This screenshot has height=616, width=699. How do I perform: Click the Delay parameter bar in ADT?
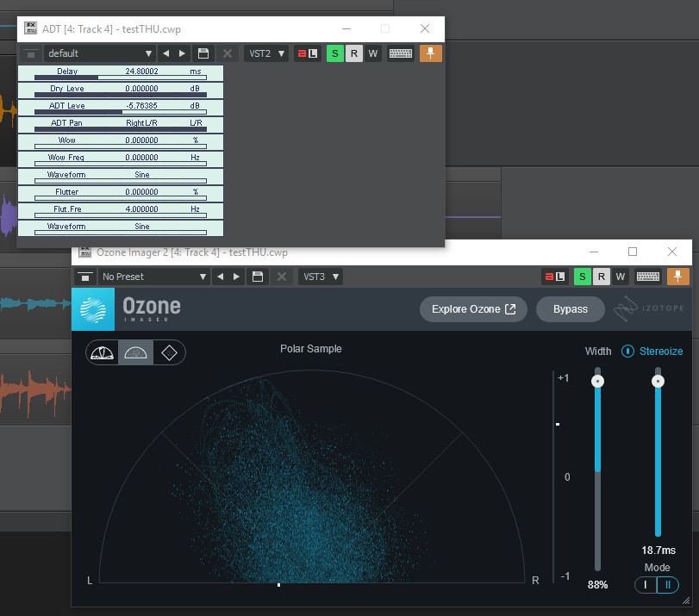(x=121, y=78)
